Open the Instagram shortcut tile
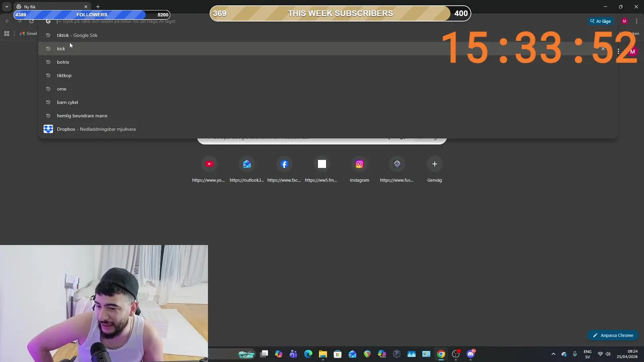Screen dimensions: 644x362 (x=359, y=169)
